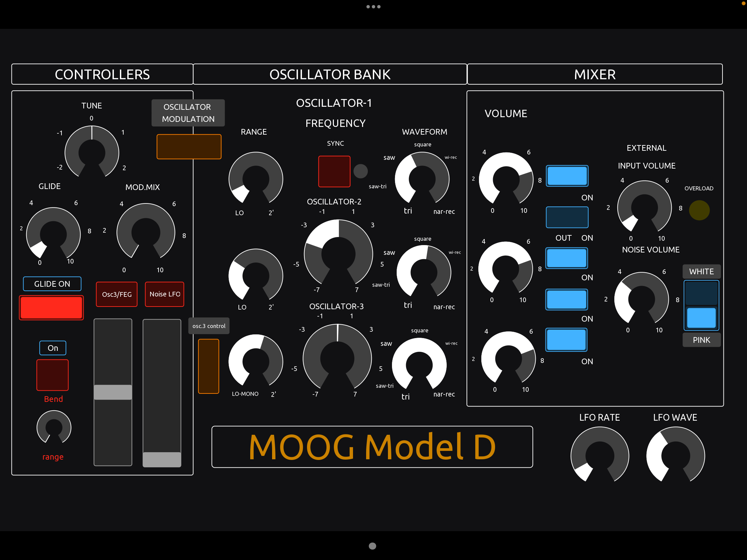Click the page indicator dot at bottom
Screen dimensions: 747x560
372,546
